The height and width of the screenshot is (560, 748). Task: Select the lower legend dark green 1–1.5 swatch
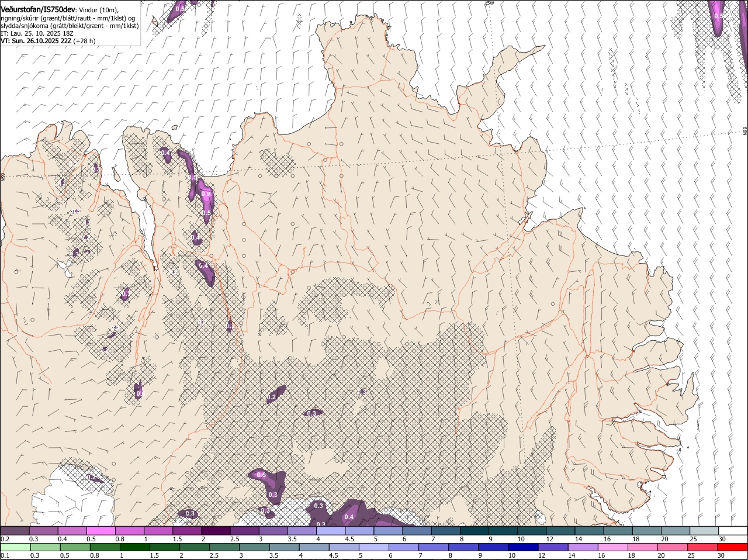[135, 547]
